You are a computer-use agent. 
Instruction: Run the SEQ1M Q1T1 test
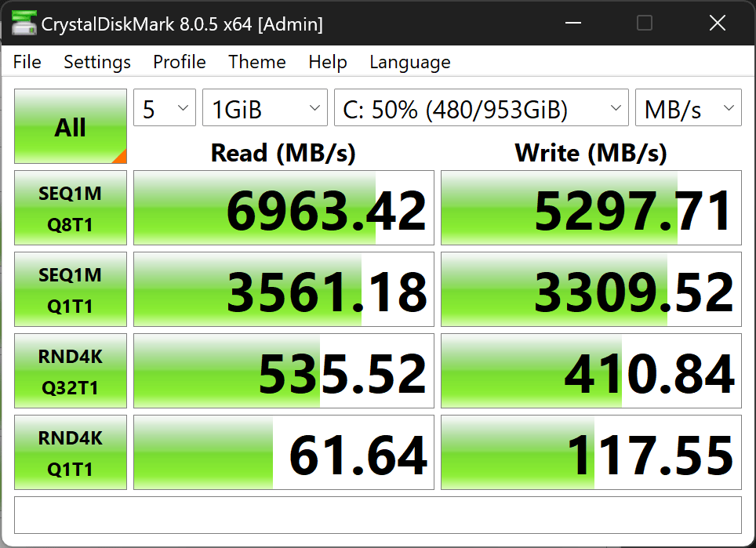pyautogui.click(x=71, y=289)
